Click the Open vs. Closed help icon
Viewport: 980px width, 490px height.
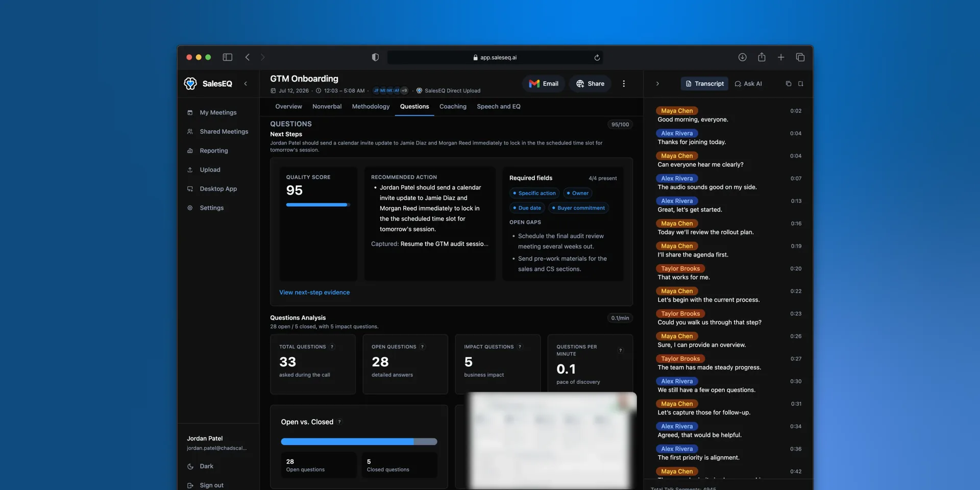tap(339, 422)
